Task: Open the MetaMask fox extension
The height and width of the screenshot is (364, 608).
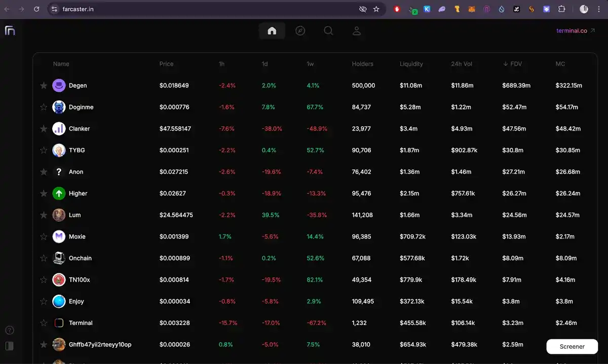Action: 472,9
